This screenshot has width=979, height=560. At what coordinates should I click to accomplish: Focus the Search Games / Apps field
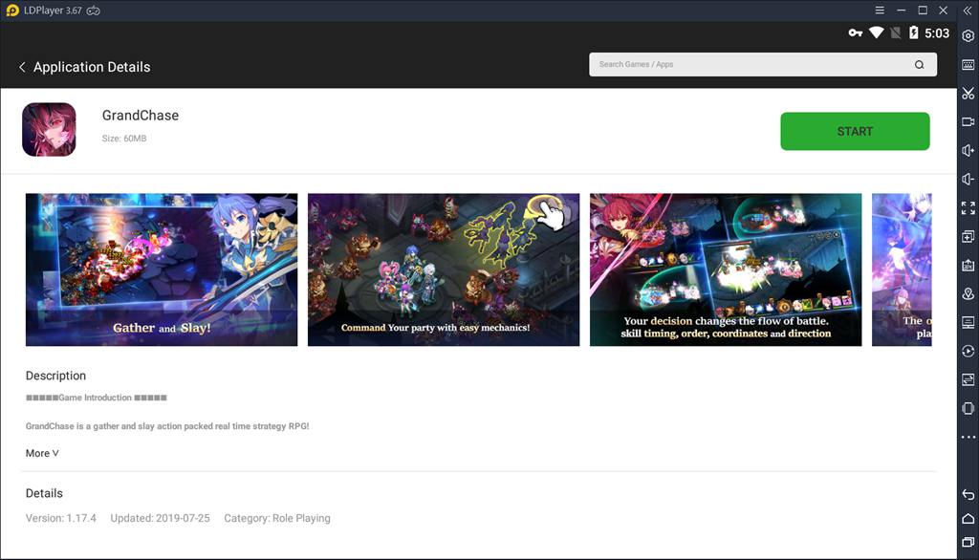[x=762, y=64]
